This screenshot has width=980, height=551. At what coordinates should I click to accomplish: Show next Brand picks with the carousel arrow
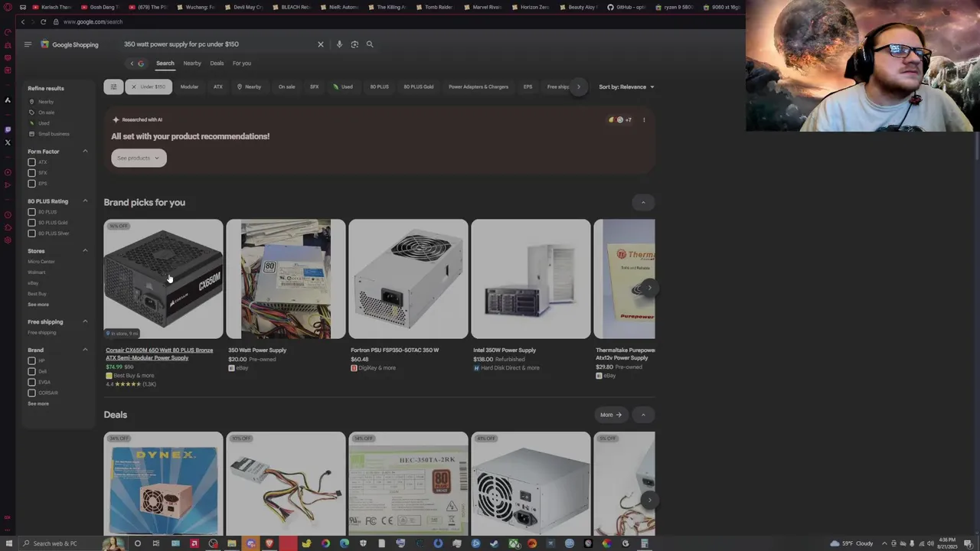(649, 289)
